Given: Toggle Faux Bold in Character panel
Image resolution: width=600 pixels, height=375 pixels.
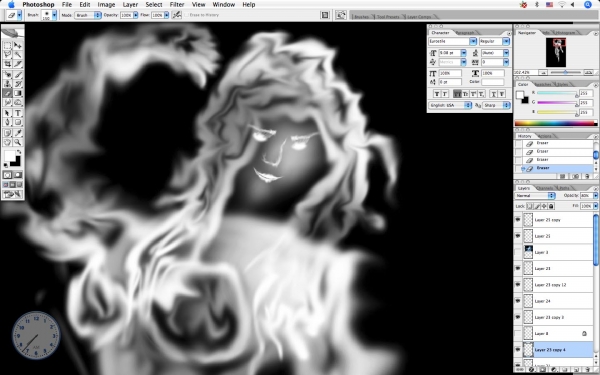Looking at the screenshot, I should coord(437,94).
